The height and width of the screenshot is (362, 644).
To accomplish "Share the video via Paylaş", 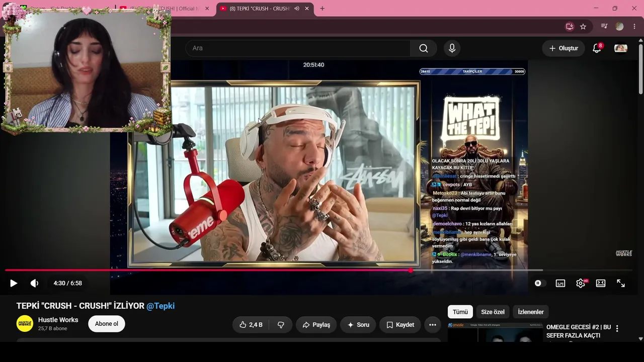I will coord(316,325).
